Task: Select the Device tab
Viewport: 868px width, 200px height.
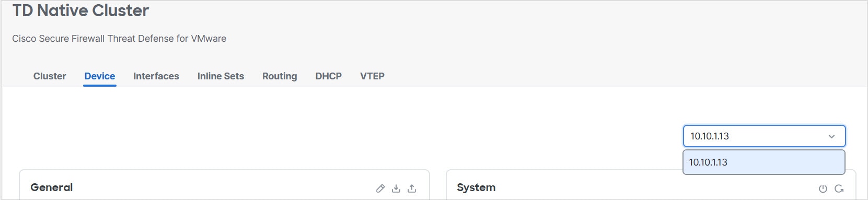Action: pos(100,76)
